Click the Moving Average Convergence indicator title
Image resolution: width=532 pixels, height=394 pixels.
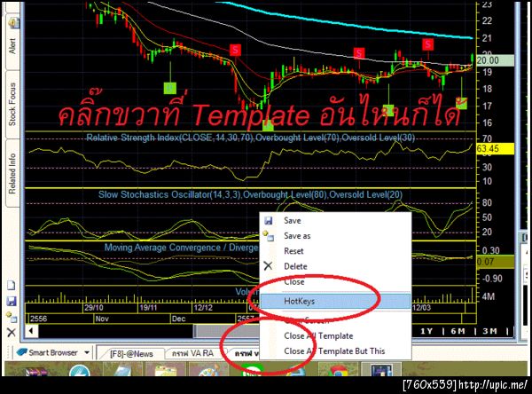182,248
